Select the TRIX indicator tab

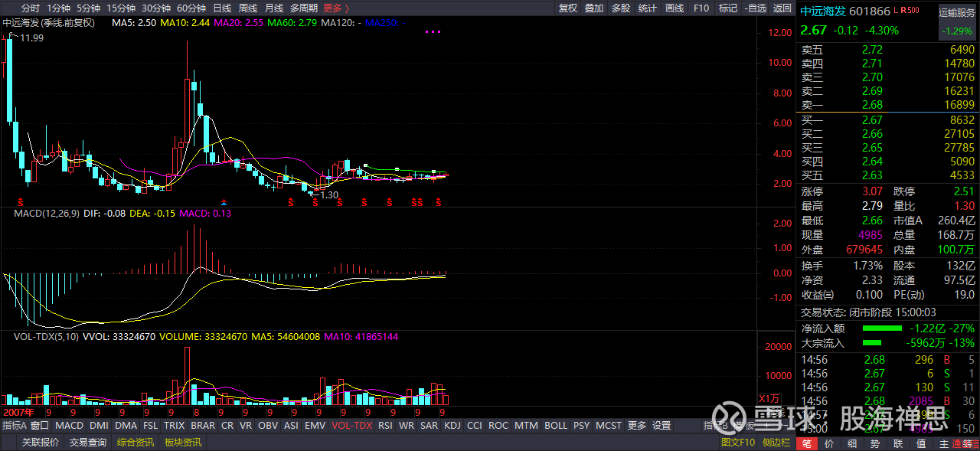[174, 426]
